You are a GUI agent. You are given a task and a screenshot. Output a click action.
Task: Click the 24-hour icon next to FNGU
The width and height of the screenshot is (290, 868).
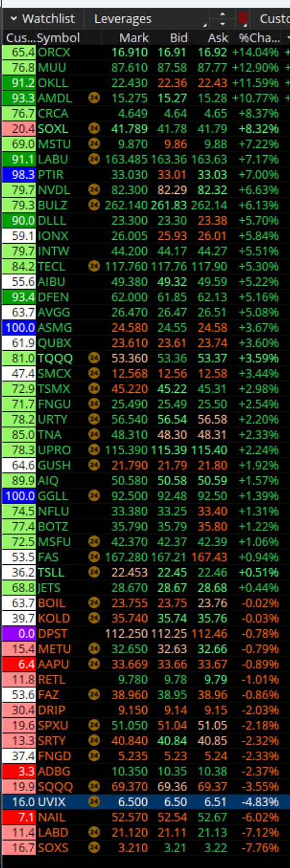(94, 404)
